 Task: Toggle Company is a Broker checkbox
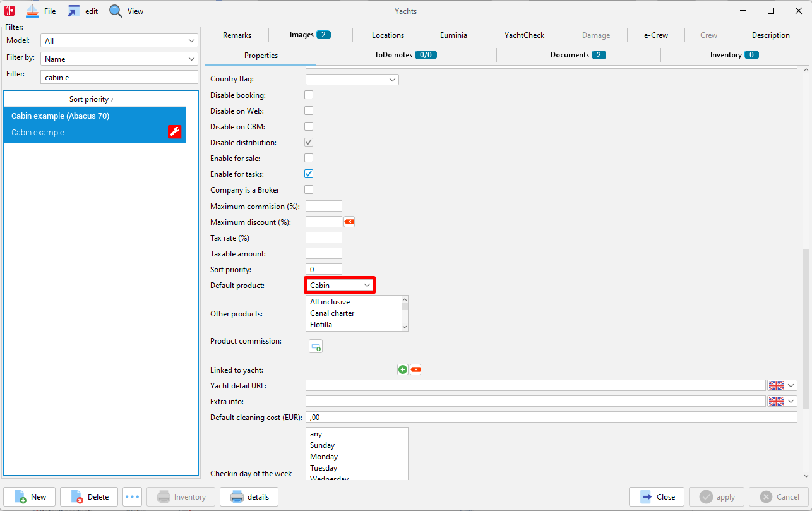tap(309, 189)
